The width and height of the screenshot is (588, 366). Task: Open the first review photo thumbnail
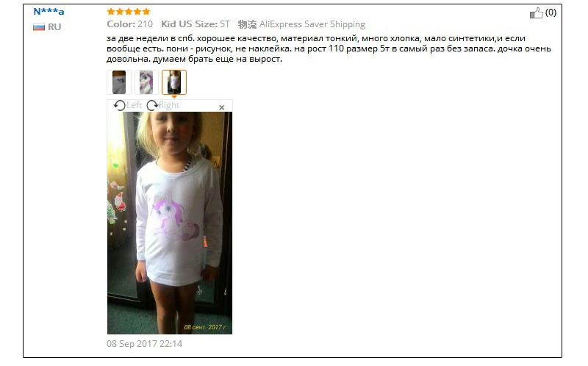tap(119, 82)
